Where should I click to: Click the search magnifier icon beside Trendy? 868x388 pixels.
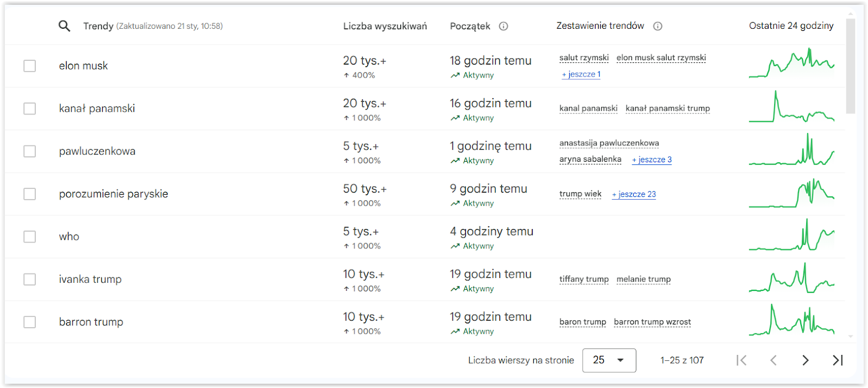click(x=64, y=26)
